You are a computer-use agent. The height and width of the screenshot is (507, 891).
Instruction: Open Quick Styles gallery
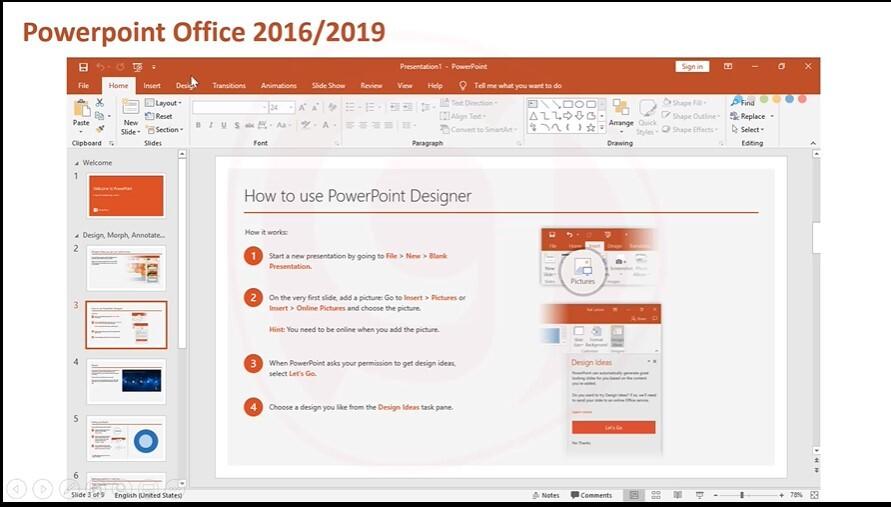coord(647,117)
